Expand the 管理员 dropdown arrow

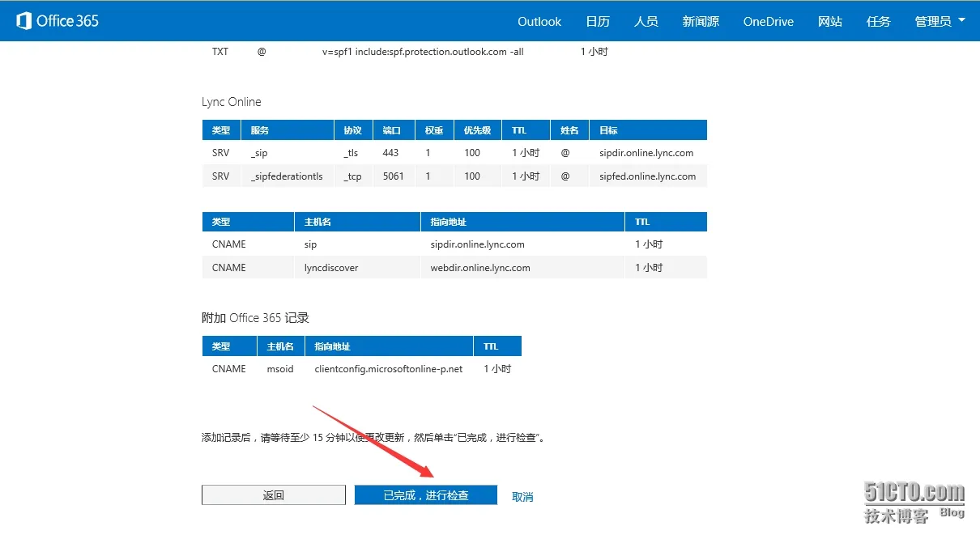[x=961, y=19]
